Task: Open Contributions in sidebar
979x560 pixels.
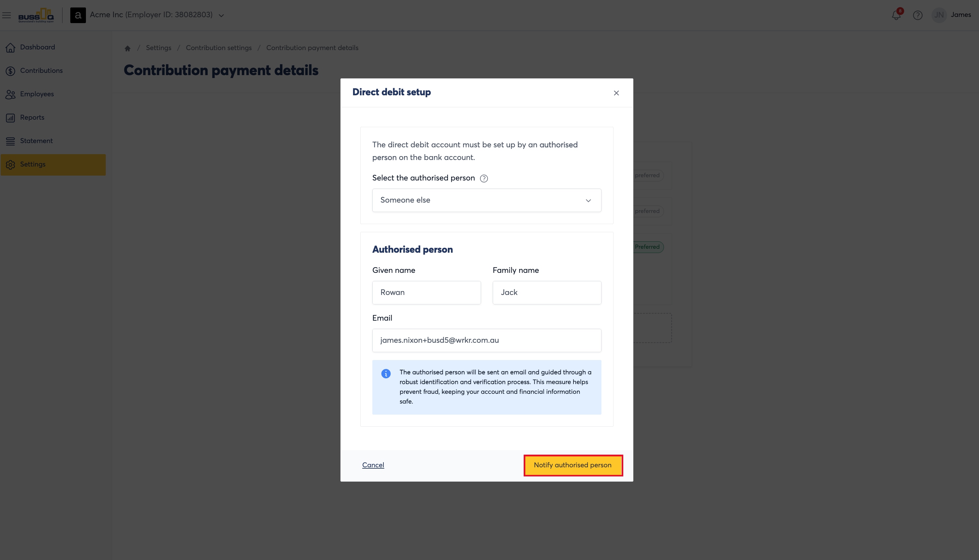Action: (41, 71)
